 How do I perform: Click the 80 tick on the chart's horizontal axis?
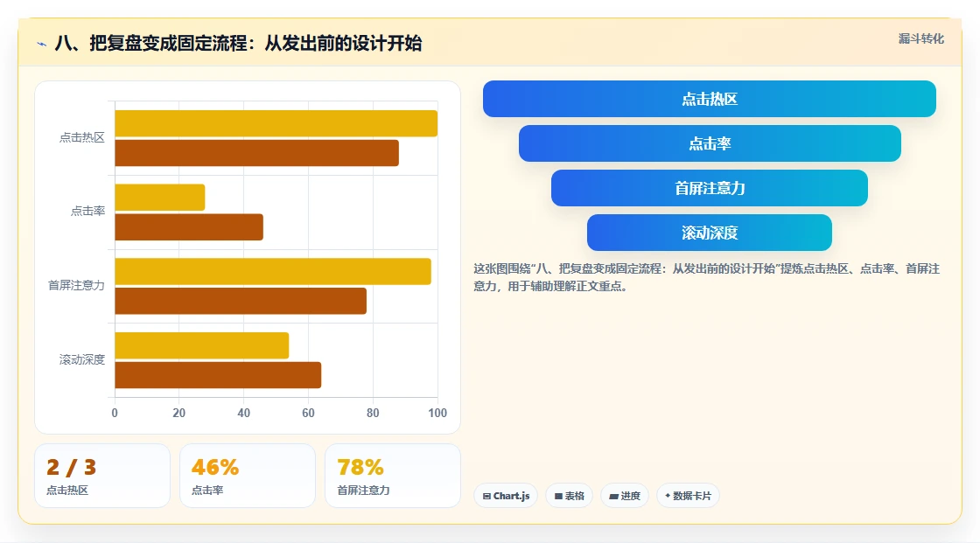coord(373,413)
